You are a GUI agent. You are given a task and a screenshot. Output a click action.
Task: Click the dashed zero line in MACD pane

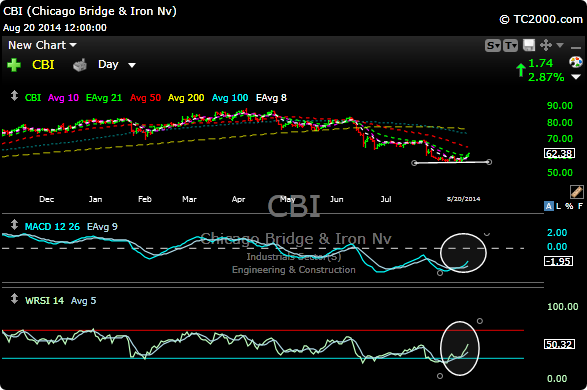coord(263,248)
